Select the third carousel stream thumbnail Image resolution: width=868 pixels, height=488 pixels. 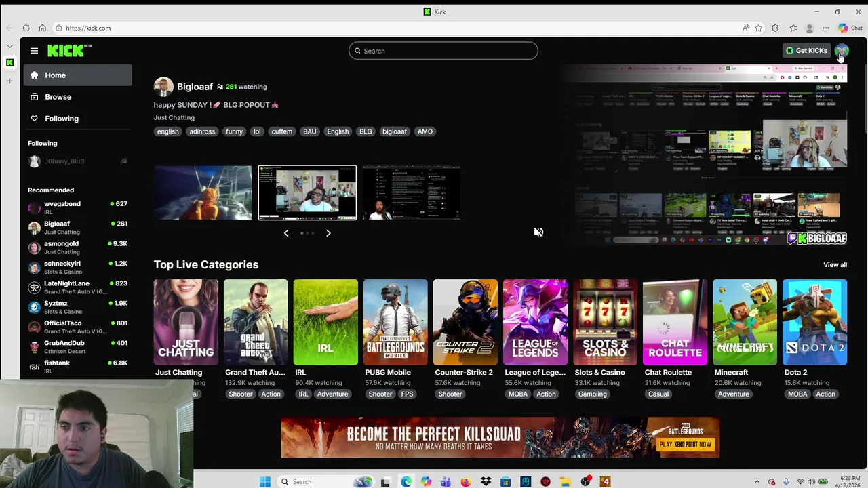(411, 192)
